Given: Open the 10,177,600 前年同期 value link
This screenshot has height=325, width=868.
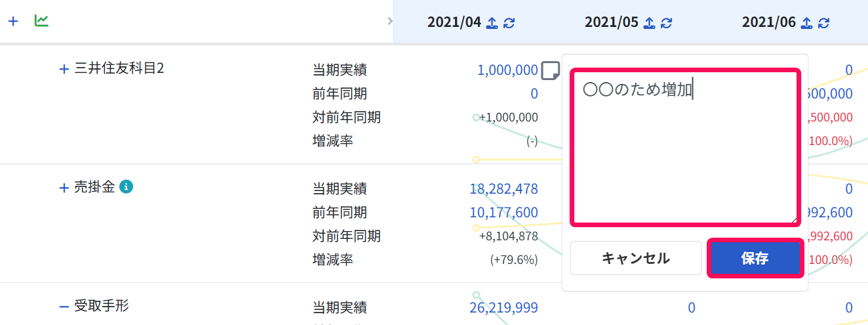Looking at the screenshot, I should point(504,213).
